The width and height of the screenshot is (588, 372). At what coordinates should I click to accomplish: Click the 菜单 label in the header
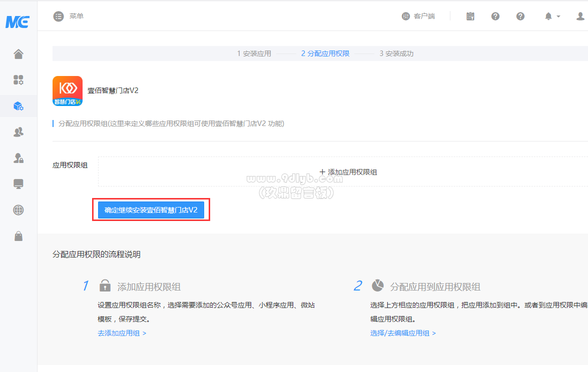(77, 16)
